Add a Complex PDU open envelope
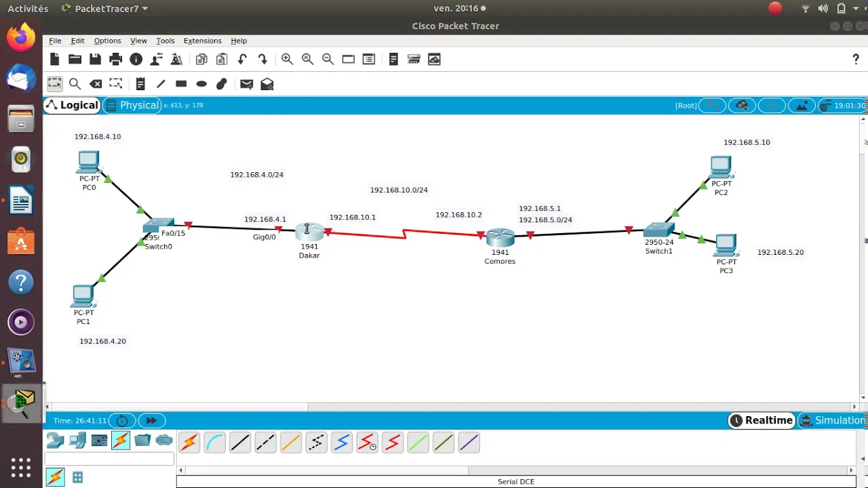This screenshot has height=488, width=868. [x=267, y=84]
